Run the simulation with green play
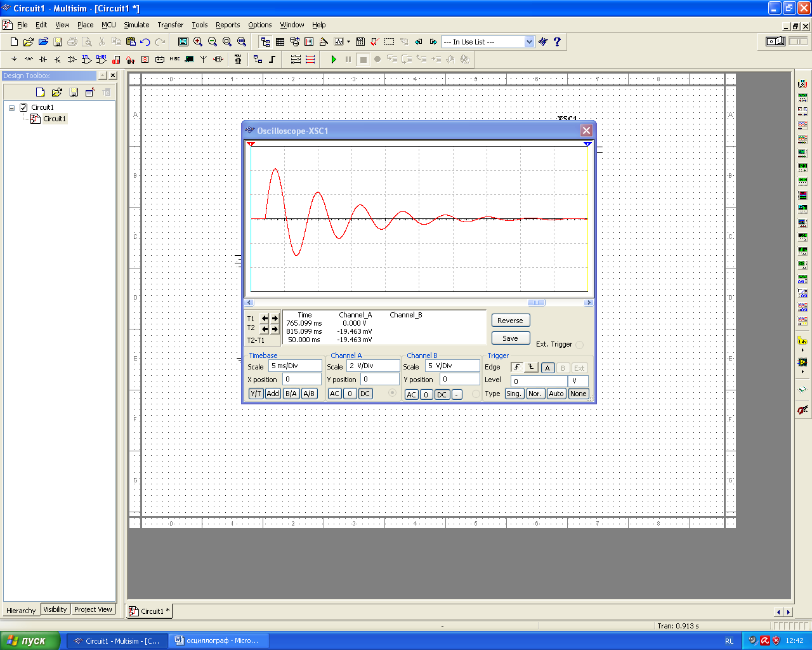The width and height of the screenshot is (812, 650). (x=334, y=59)
